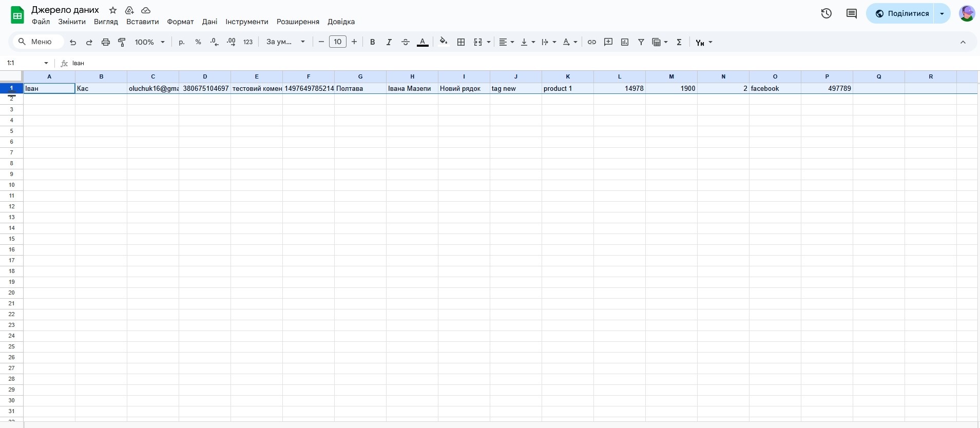The image size is (980, 428).
Task: Click the name box showing 1:1
Action: point(27,63)
